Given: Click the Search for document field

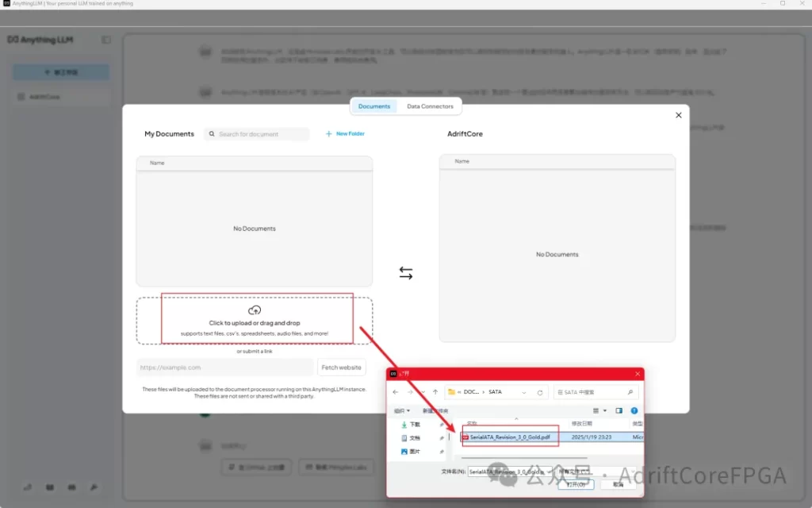Looking at the screenshot, I should [256, 133].
